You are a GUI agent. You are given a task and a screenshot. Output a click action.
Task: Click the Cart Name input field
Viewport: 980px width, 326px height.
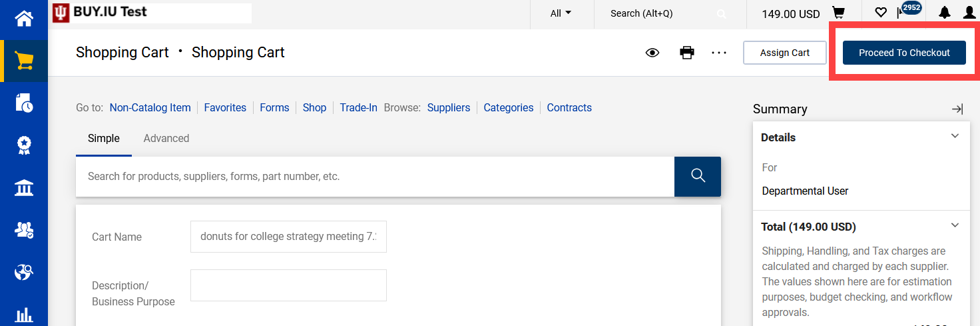[288, 237]
